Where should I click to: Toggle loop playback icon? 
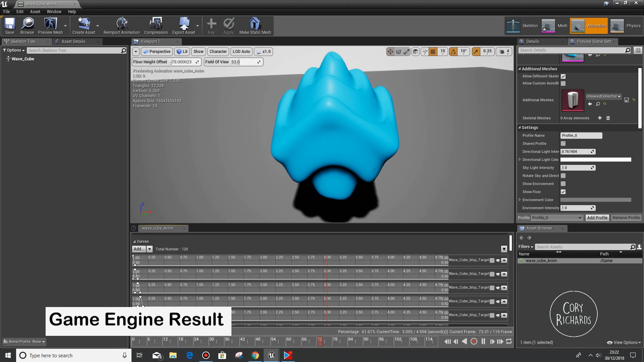[x=509, y=341]
